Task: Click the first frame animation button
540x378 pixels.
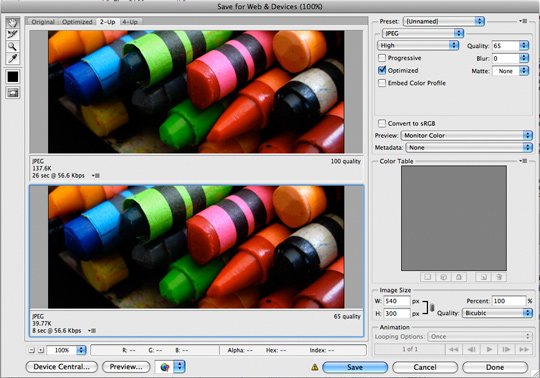Action: pyautogui.click(x=454, y=349)
